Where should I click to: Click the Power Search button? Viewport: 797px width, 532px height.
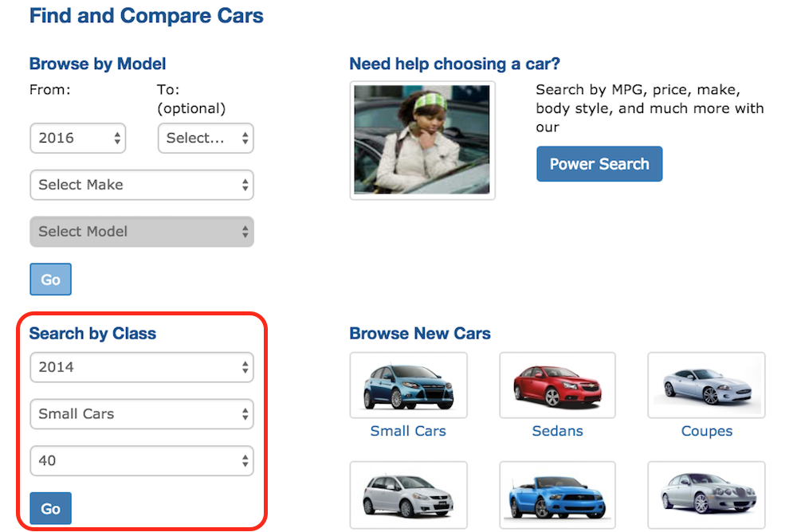point(599,163)
